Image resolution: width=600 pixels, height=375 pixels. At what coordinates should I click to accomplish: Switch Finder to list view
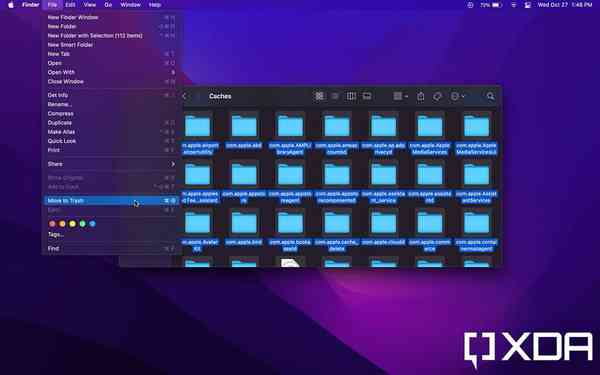335,96
